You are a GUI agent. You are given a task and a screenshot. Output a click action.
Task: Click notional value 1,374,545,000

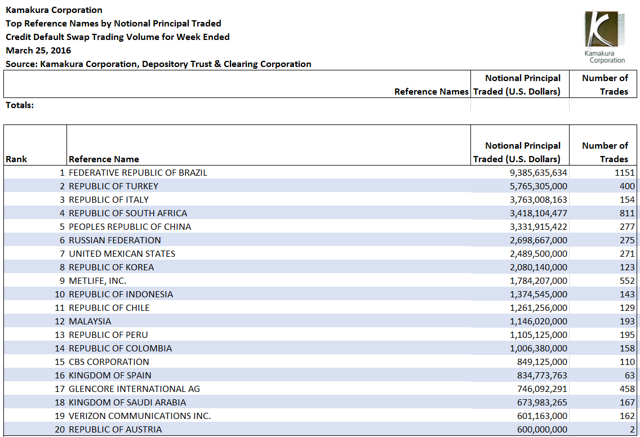pyautogui.click(x=538, y=294)
